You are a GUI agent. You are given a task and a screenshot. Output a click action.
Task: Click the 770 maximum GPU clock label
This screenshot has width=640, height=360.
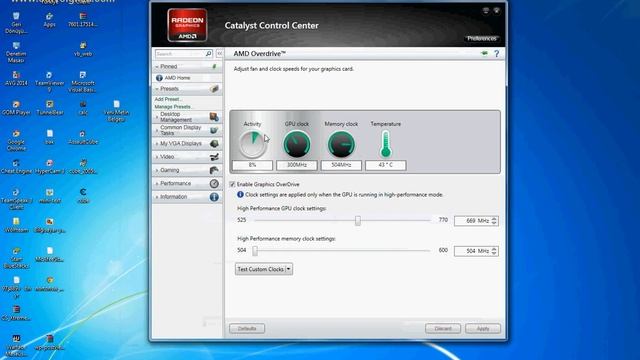pos(443,220)
